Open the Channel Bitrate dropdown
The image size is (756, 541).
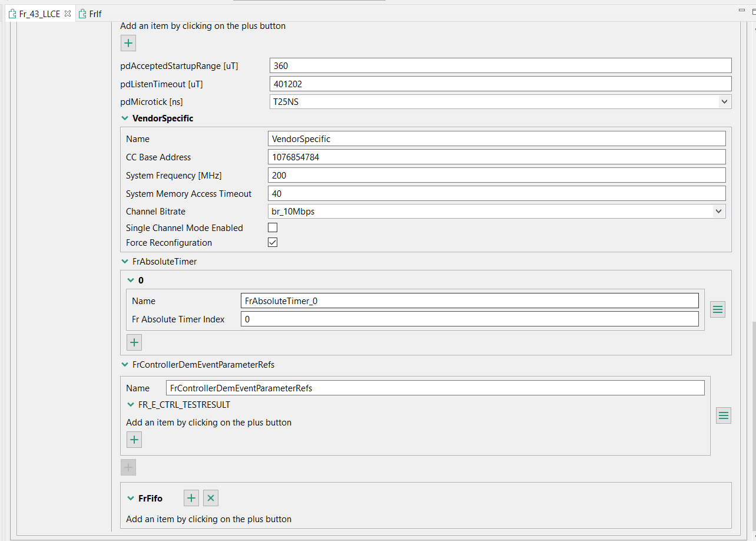pyautogui.click(x=718, y=211)
